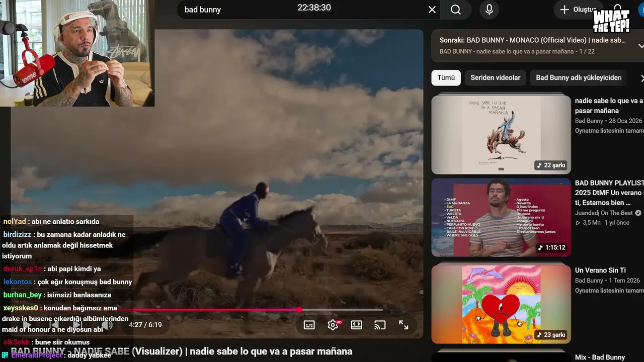Select 'Bad Bunny adlı yükleyiciden' chip
Viewport: 644px width, 362px height.
(579, 77)
